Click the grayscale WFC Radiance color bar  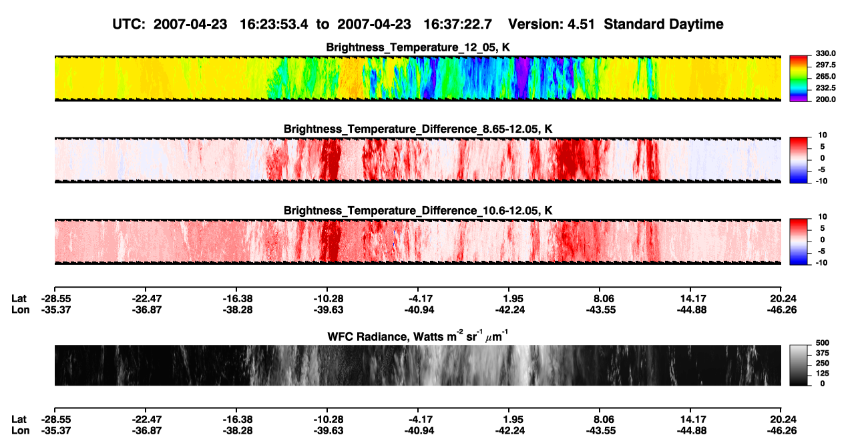799,365
